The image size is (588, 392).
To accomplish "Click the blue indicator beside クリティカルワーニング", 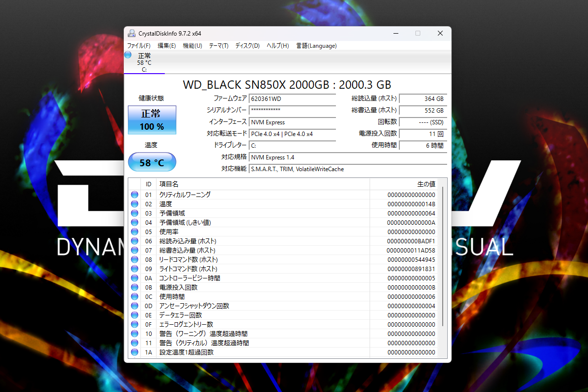I will click(x=134, y=194).
